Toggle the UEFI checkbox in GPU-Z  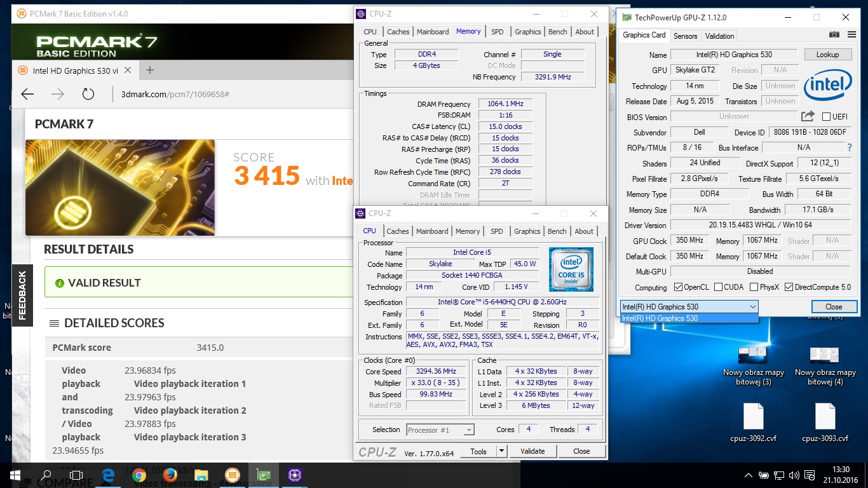click(827, 117)
